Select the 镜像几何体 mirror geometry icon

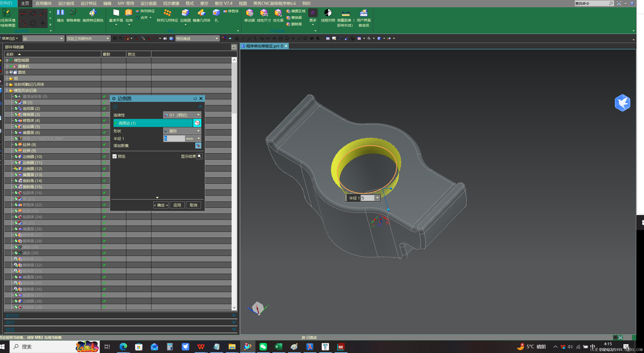click(201, 13)
